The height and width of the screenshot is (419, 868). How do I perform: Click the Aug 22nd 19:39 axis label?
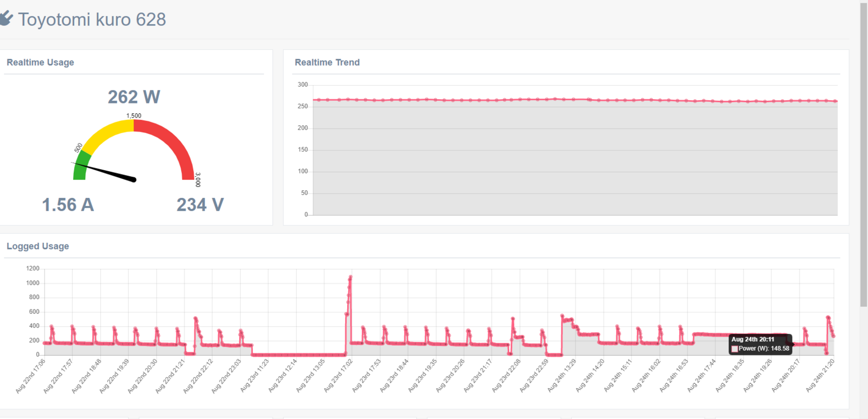114,376
